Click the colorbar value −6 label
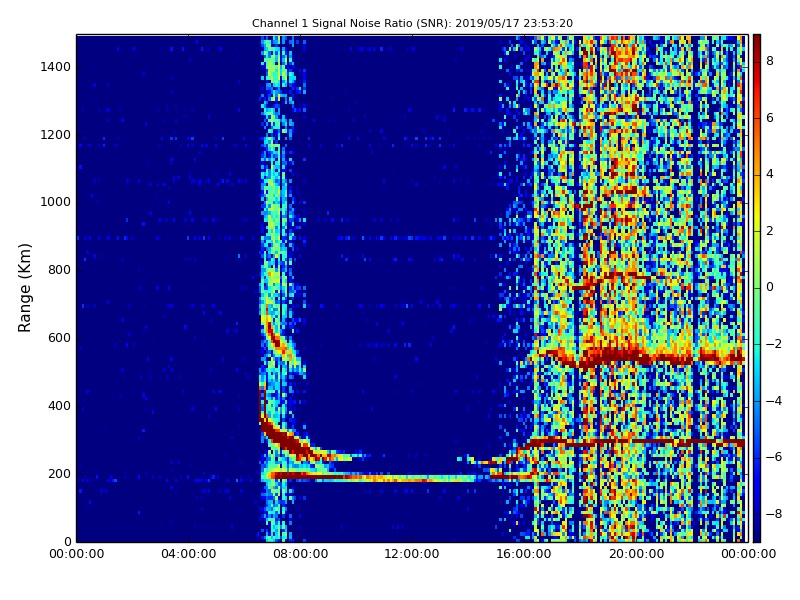Screen dimensions: 800x600 click(774, 457)
